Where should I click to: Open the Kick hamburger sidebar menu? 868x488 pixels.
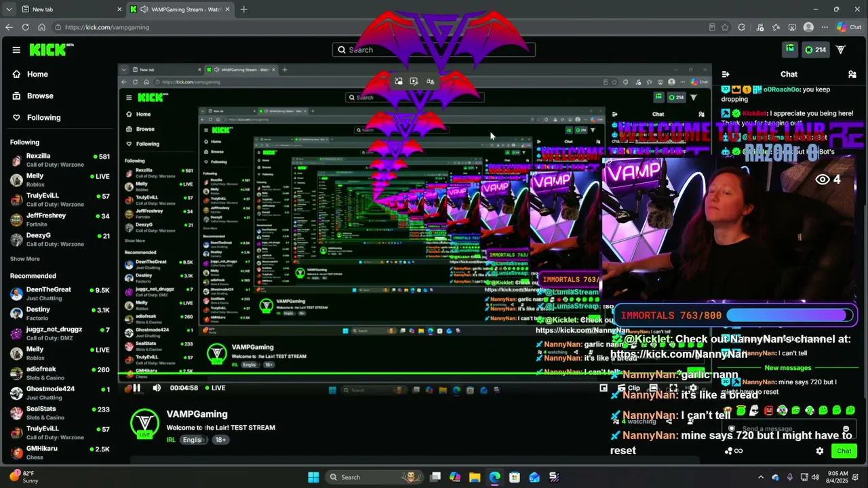click(16, 49)
